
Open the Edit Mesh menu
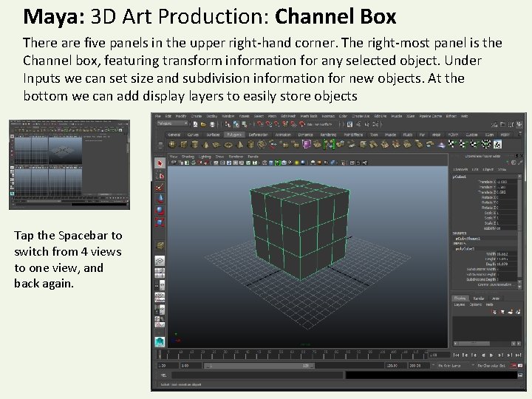(288, 116)
